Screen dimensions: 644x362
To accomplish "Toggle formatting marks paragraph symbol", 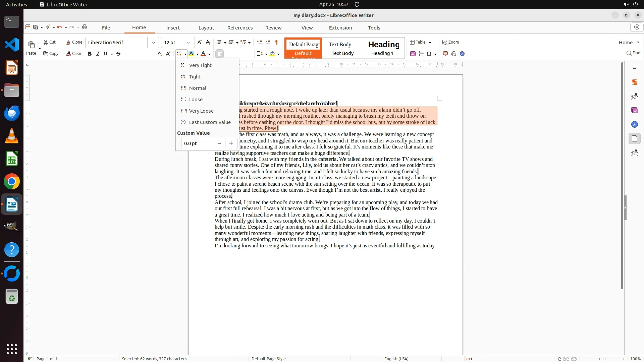I will pos(276,42).
